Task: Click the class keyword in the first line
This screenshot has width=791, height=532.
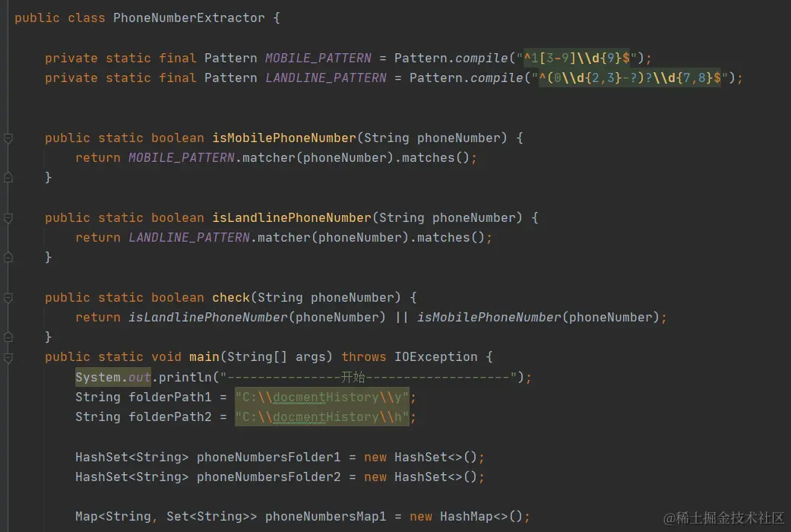Action: pos(87,17)
